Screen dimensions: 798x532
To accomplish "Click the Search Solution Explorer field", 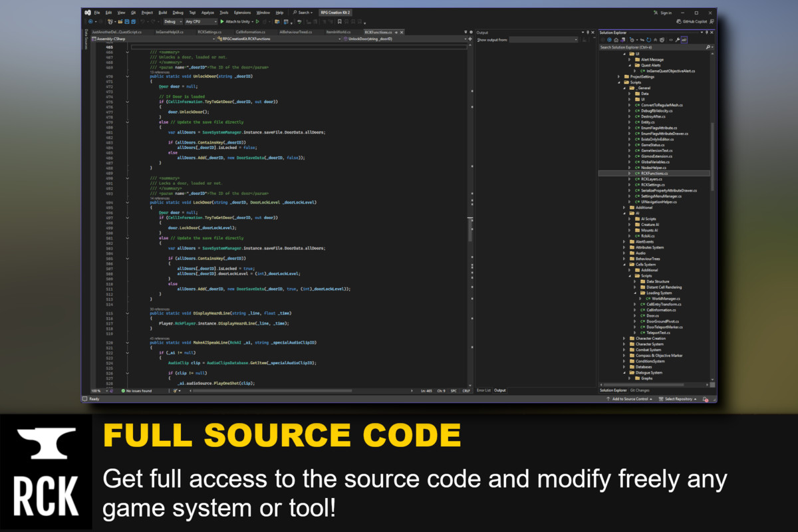I will click(652, 47).
